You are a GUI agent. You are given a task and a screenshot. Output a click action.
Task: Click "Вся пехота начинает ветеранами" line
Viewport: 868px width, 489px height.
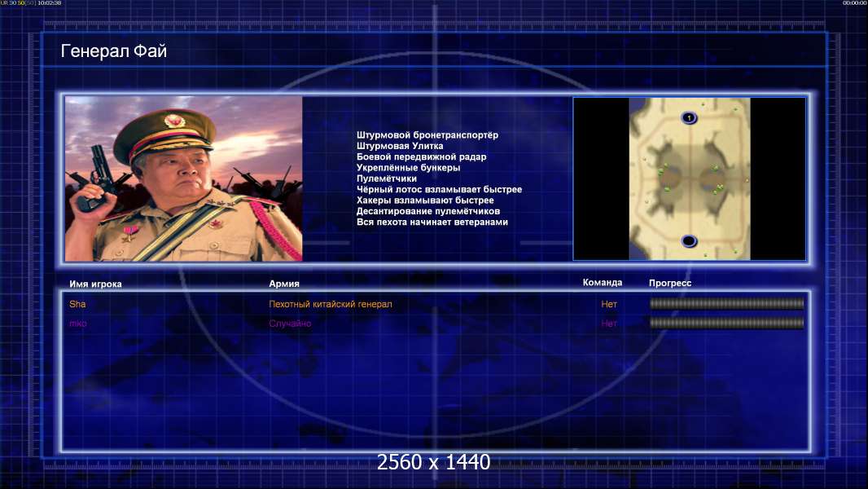pos(432,222)
